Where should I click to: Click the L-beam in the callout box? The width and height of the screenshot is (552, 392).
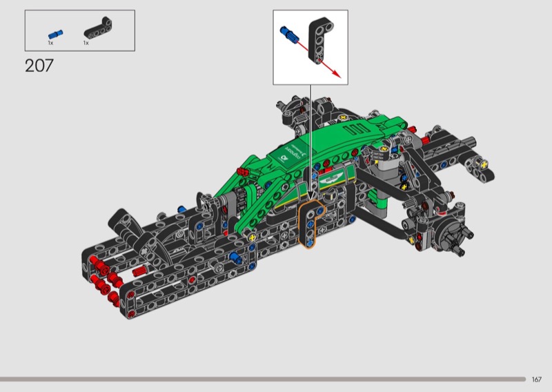point(321,41)
